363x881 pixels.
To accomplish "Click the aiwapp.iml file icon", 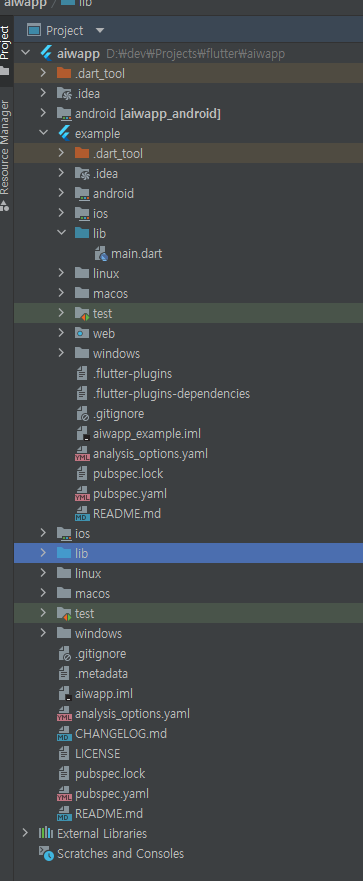I will coord(65,694).
